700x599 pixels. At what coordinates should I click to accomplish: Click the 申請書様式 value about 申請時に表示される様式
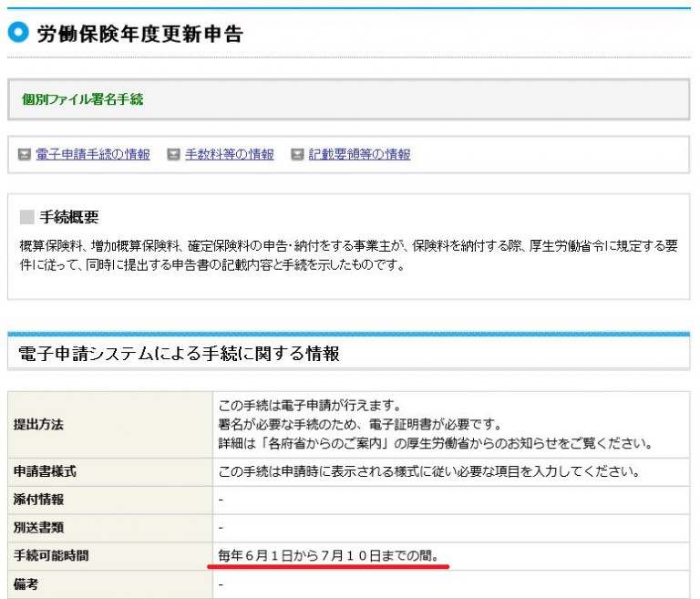[x=429, y=471]
